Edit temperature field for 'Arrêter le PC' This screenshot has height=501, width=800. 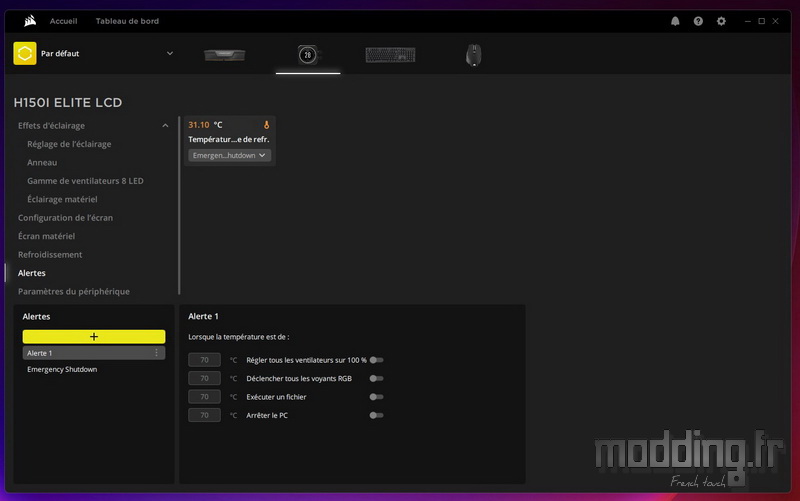[204, 415]
